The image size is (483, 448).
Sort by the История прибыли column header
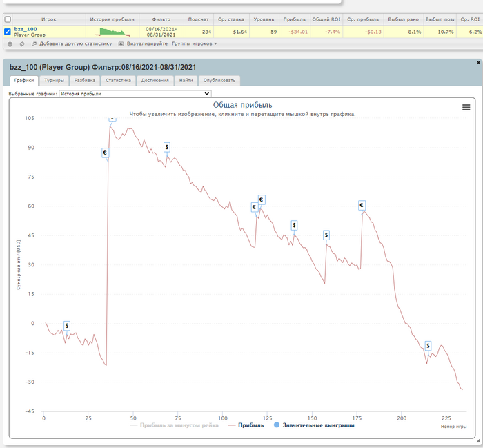coord(112,19)
